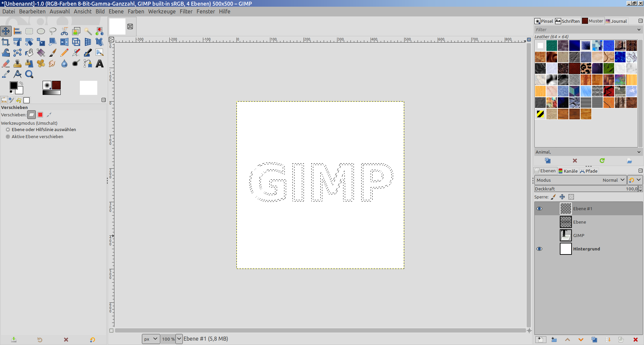Select the Measure compass tool
Image resolution: width=644 pixels, height=345 pixels.
coord(17,74)
